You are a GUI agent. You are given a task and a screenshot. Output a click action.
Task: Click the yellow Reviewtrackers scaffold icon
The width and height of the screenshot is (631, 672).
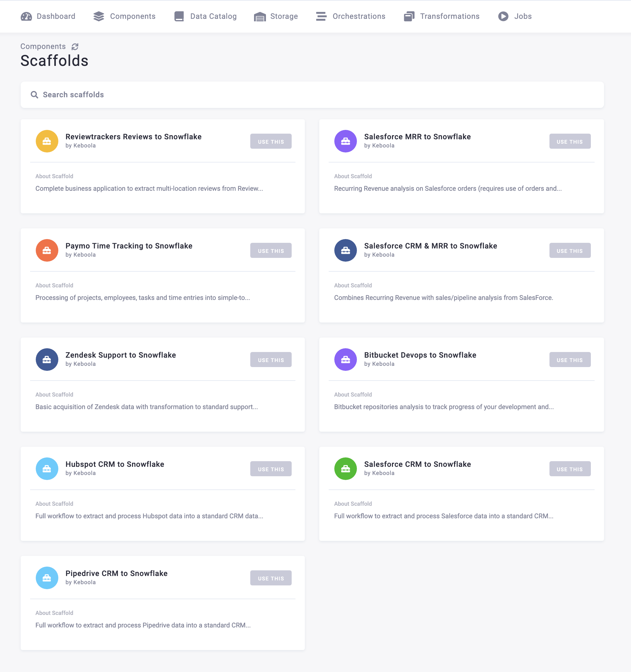click(x=47, y=141)
